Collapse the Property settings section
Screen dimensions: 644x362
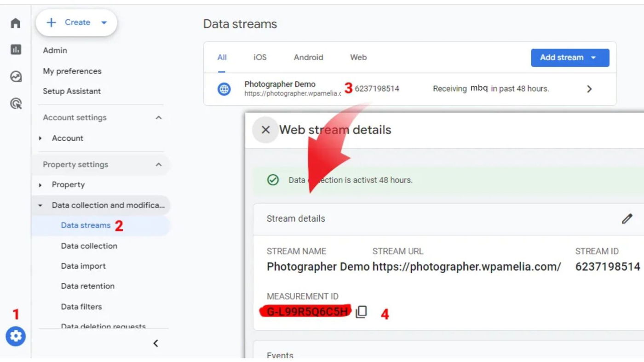click(159, 165)
